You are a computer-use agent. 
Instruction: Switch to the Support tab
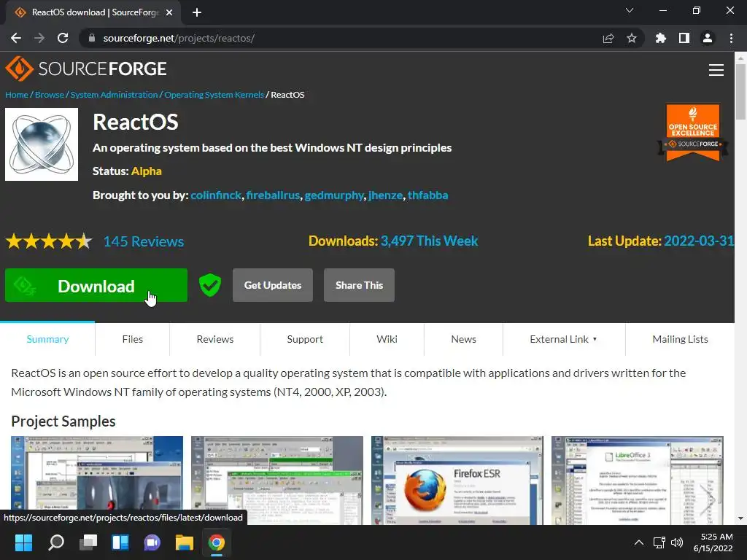coord(305,339)
